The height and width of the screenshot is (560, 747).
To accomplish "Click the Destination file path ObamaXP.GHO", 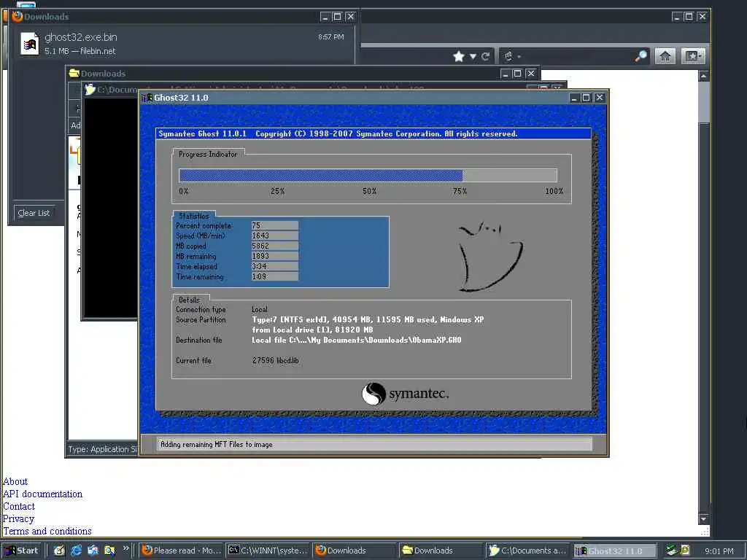I will click(x=356, y=340).
